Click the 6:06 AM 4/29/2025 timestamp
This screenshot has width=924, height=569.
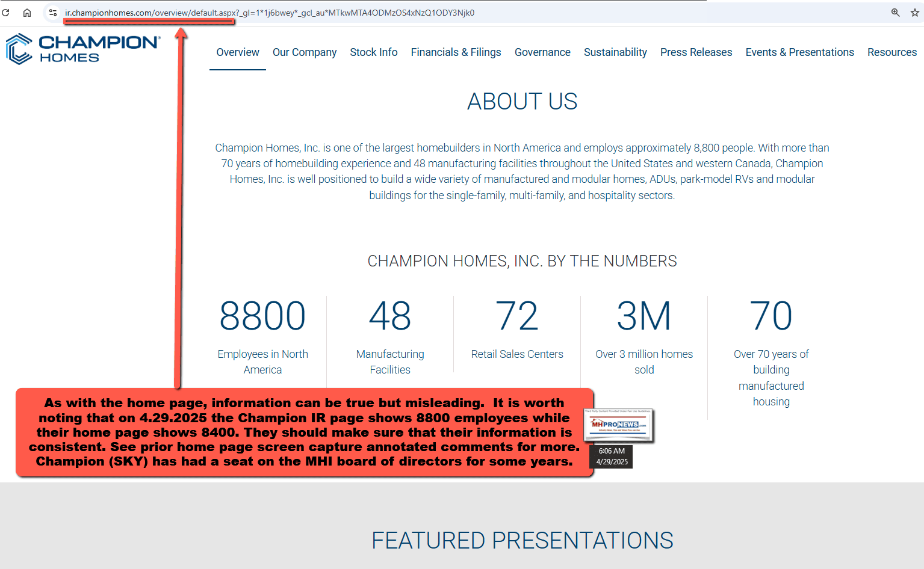point(612,457)
